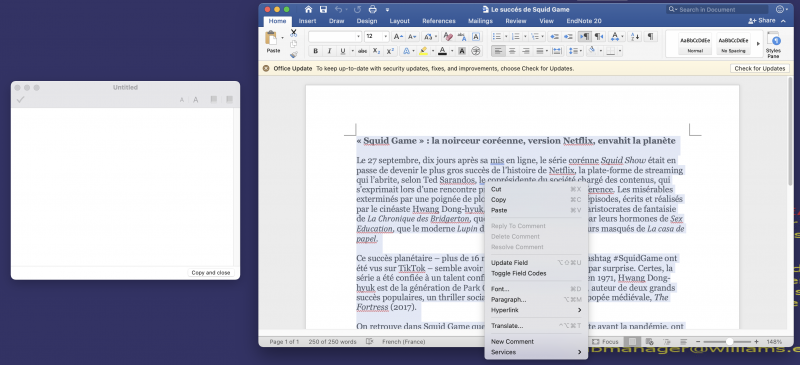Viewport: 800px width, 365px height.
Task: Click the Cut scissors icon in the ribbon
Action: [x=293, y=33]
